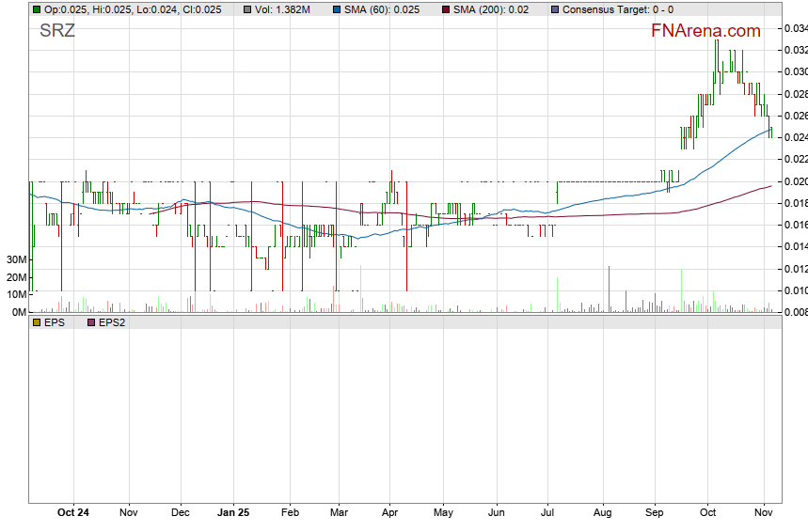Click the 0.020 price axis label

[795, 181]
